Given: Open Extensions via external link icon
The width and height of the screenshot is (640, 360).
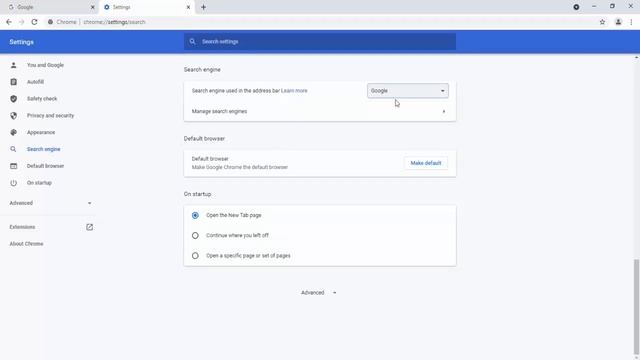Looking at the screenshot, I should click(x=89, y=227).
